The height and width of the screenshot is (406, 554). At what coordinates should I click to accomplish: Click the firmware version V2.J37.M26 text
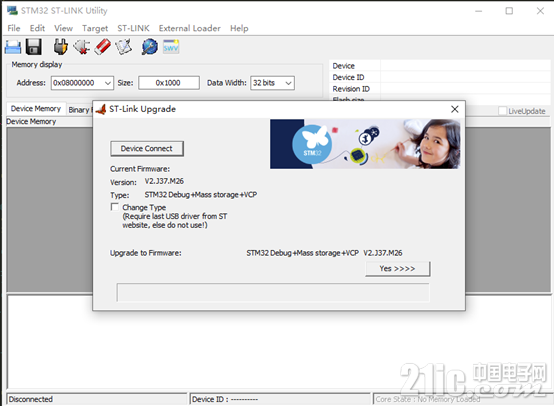164,181
